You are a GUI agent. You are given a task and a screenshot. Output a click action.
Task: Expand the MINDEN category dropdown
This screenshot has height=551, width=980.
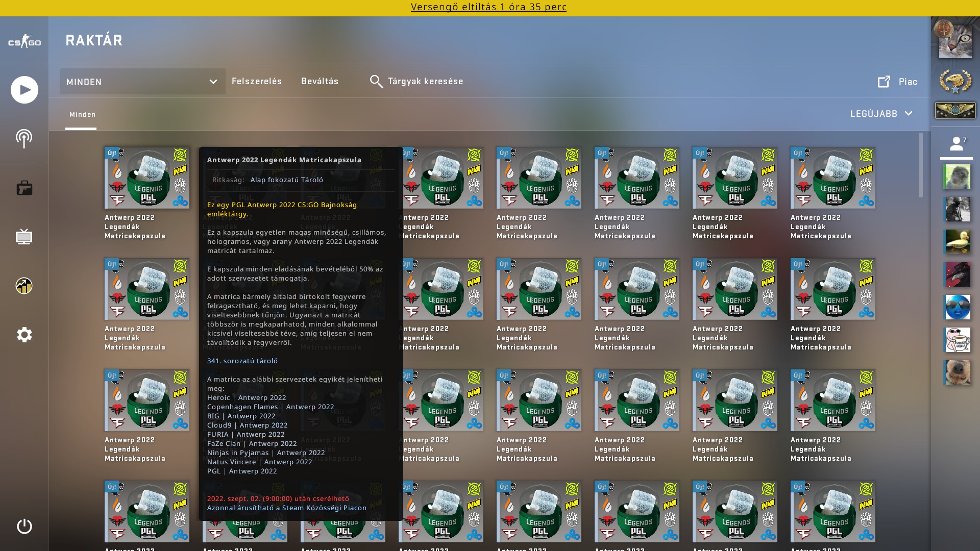(x=142, y=82)
